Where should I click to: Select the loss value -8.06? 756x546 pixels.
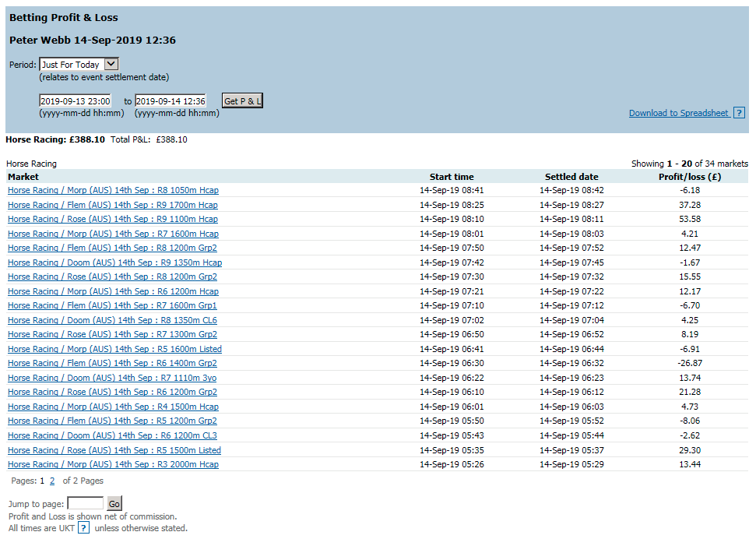pyautogui.click(x=690, y=421)
